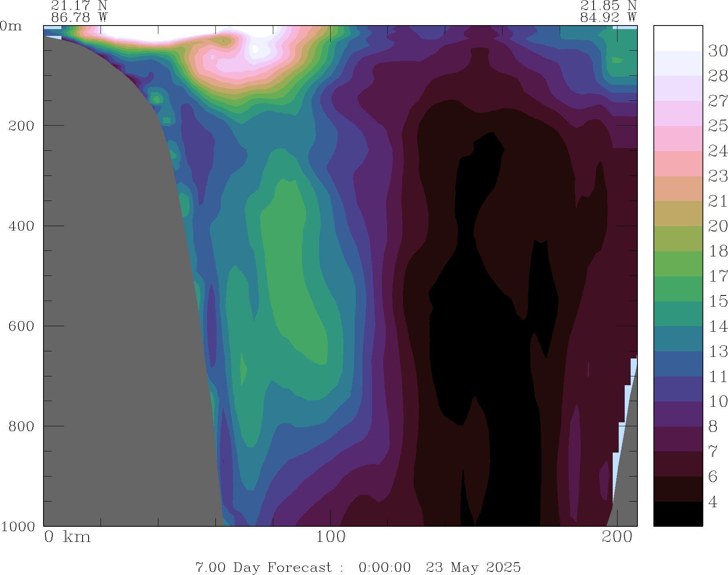Click the black swatch below value 4

(x=678, y=514)
